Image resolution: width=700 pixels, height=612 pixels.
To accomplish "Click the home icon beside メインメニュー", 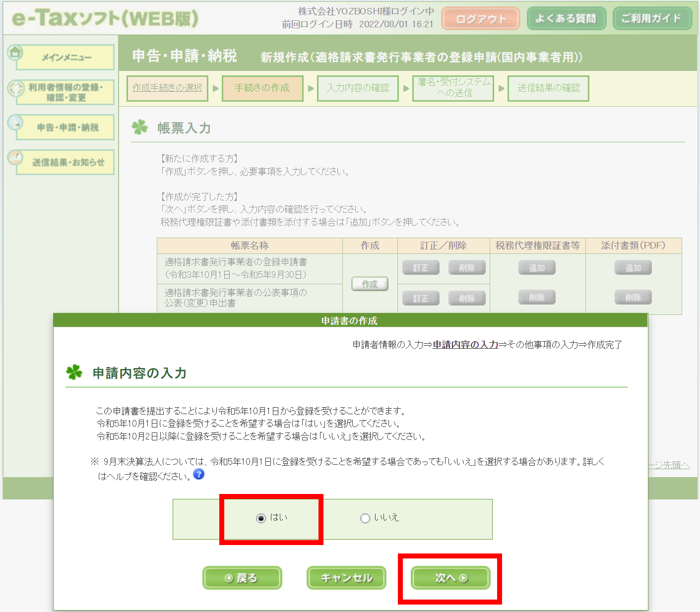I will tap(15, 52).
